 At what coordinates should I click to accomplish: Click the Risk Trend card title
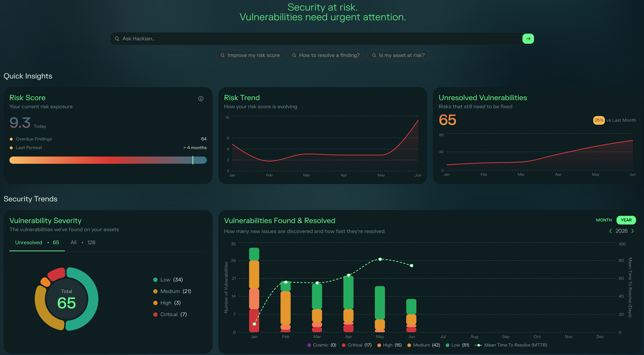coord(242,98)
